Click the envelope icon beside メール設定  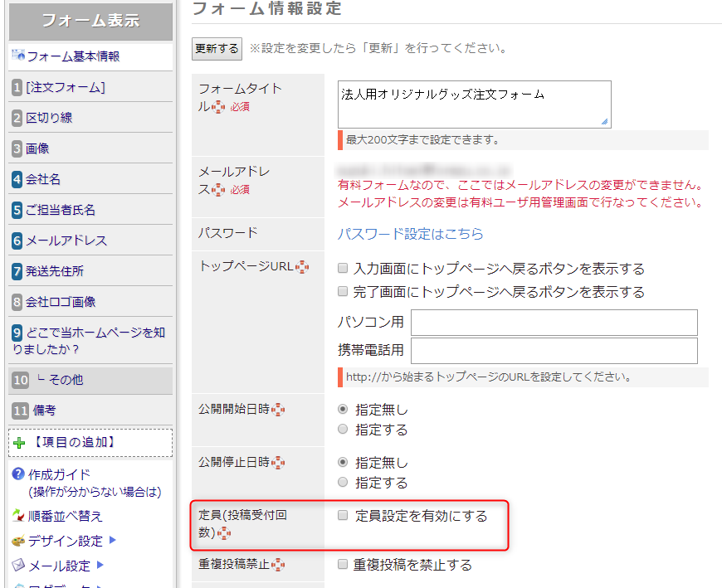(17, 565)
